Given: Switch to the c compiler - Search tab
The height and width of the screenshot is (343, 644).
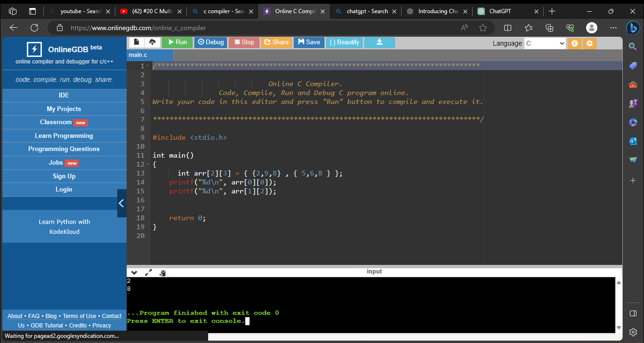Looking at the screenshot, I should (223, 11).
